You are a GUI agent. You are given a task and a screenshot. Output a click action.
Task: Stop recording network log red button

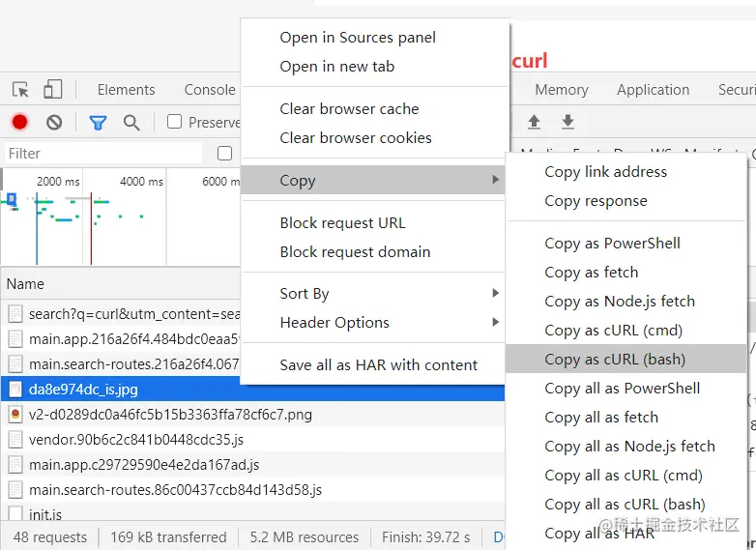pos(19,123)
